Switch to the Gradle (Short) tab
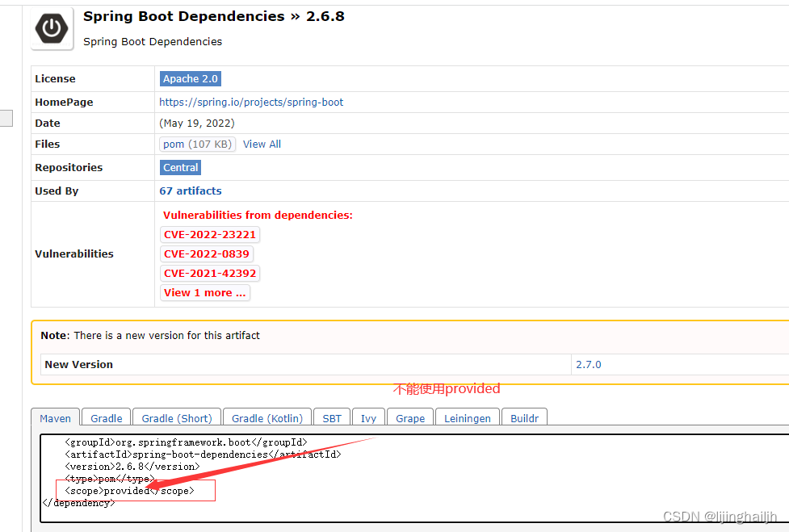 click(177, 418)
